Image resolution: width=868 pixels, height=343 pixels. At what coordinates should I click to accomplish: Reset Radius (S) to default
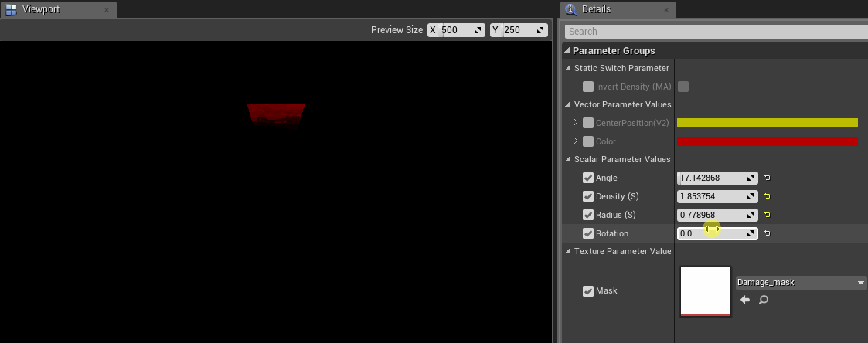(768, 215)
